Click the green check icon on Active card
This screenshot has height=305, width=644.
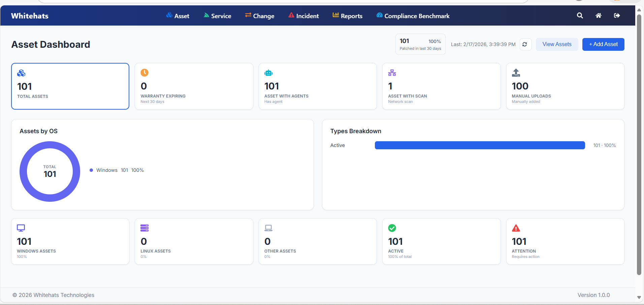pyautogui.click(x=392, y=228)
